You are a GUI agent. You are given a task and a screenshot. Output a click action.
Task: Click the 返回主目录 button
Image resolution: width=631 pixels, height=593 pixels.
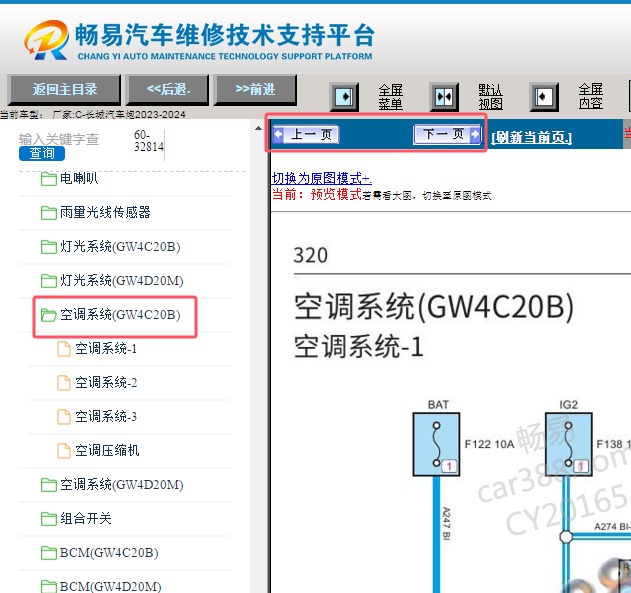tap(64, 89)
